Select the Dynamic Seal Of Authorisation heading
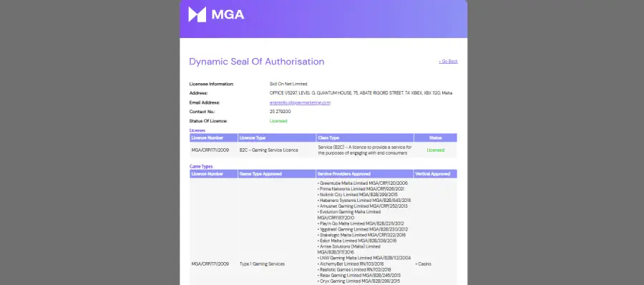Image resolution: width=644 pixels, height=285 pixels. click(257, 62)
